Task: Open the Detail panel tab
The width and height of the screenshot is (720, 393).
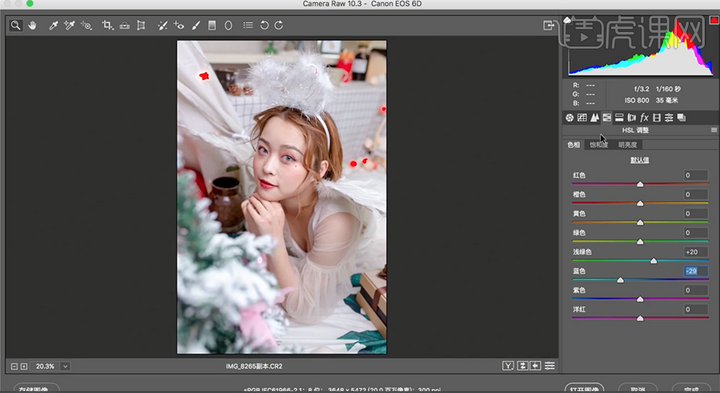Action: [594, 118]
